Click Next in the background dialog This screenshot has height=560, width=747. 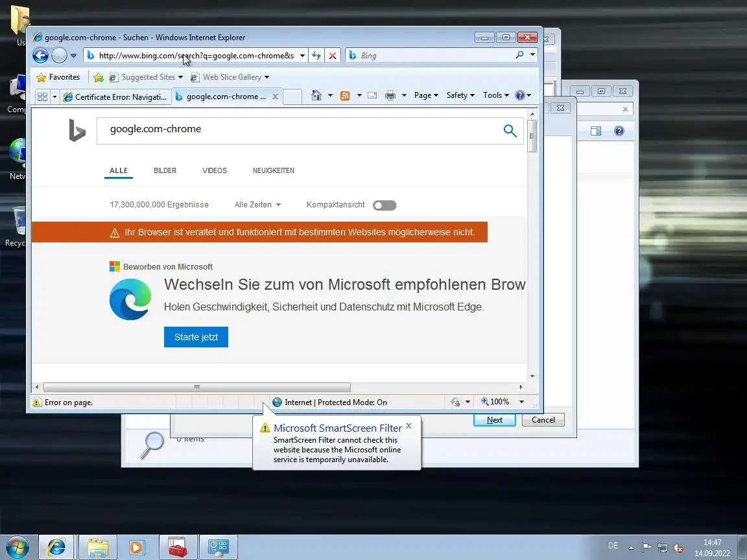click(495, 420)
